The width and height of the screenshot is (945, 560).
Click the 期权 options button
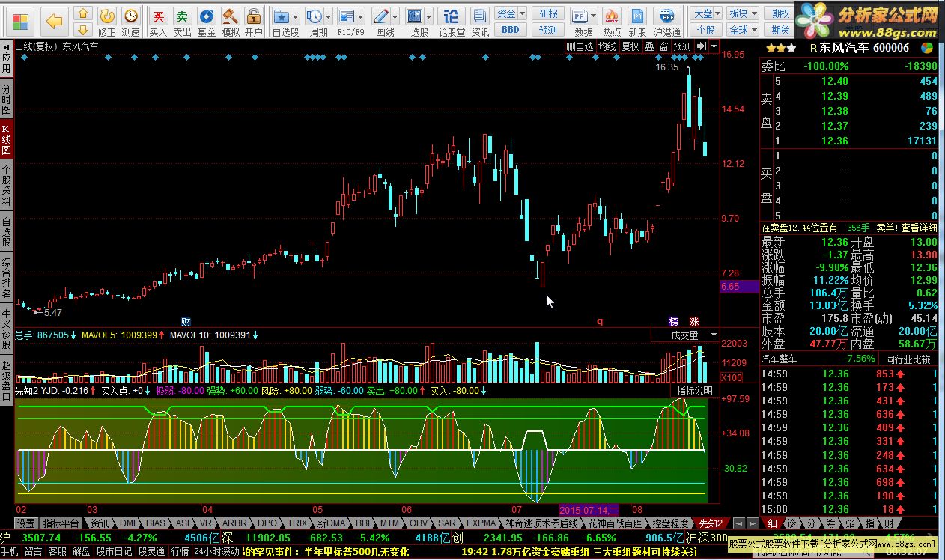(x=780, y=13)
